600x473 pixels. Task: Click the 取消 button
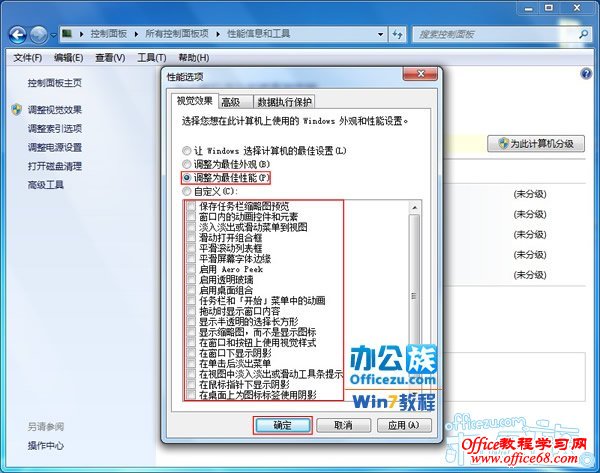tap(343, 425)
